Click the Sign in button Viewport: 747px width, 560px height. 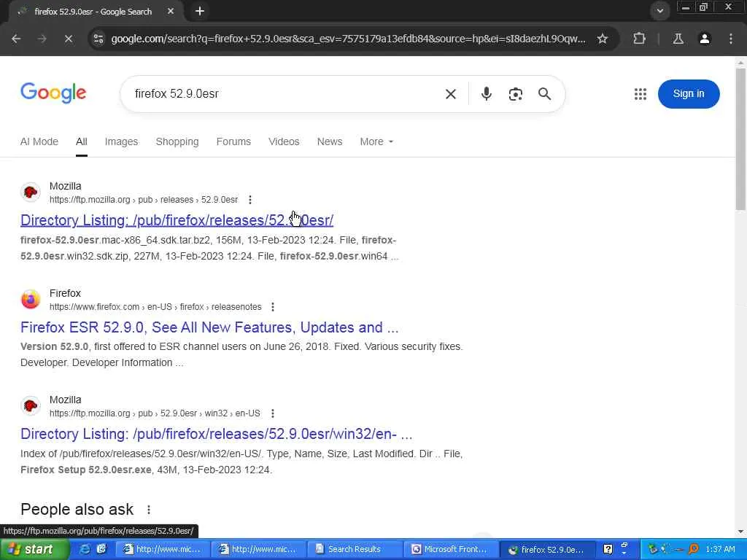[x=689, y=94]
